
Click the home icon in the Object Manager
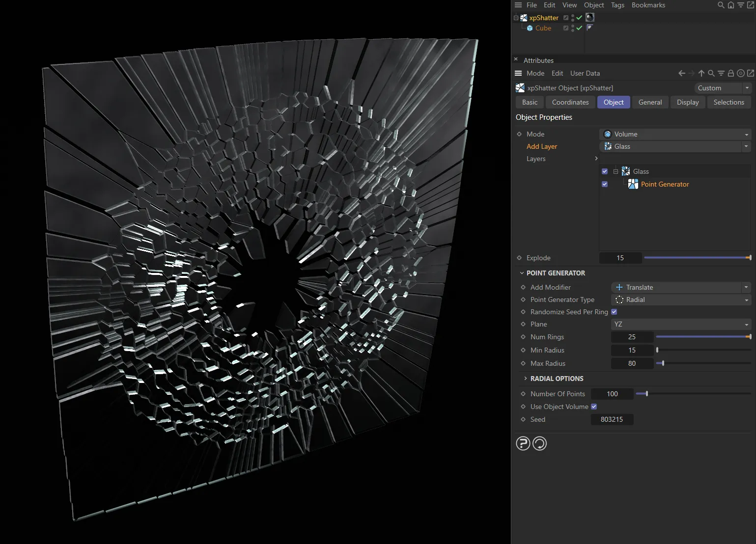click(x=731, y=5)
